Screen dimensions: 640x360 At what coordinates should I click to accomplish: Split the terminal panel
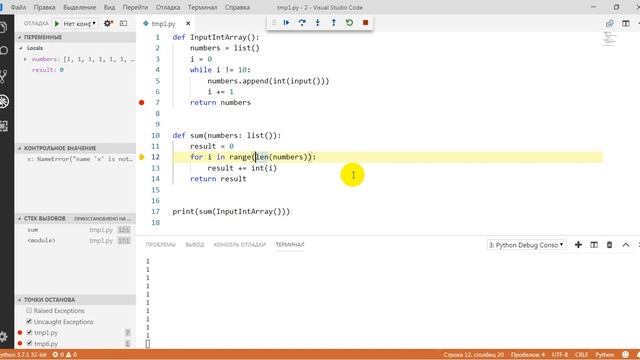[594, 244]
